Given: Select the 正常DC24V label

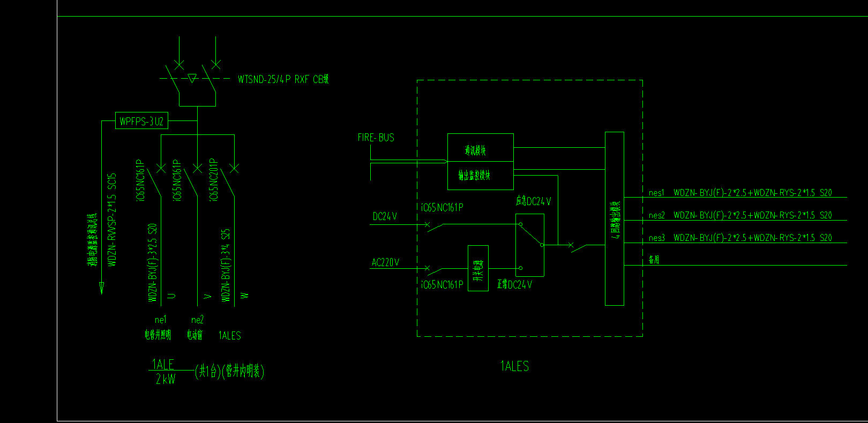Looking at the screenshot, I should point(514,284).
